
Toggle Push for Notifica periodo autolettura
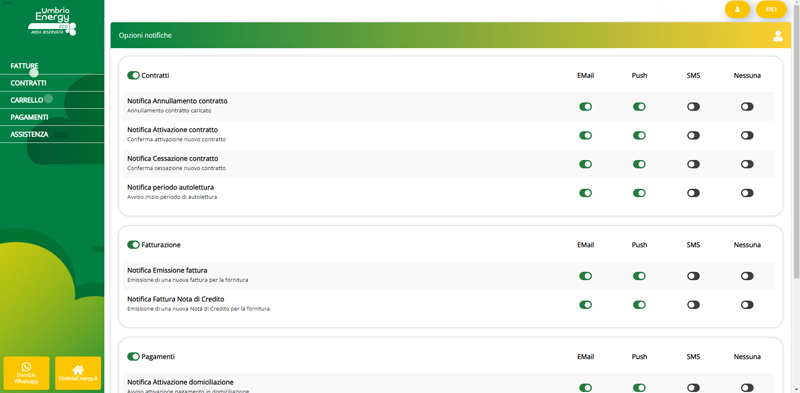639,193
